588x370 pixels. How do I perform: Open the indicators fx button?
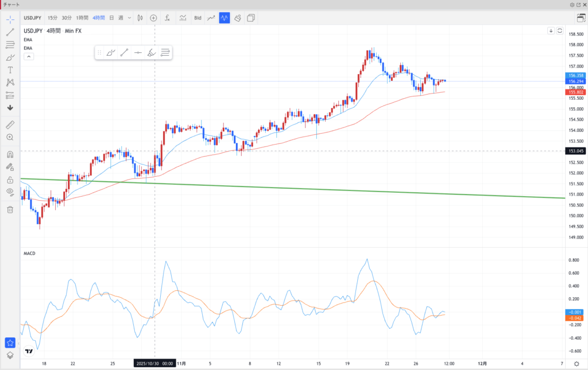[x=167, y=18]
